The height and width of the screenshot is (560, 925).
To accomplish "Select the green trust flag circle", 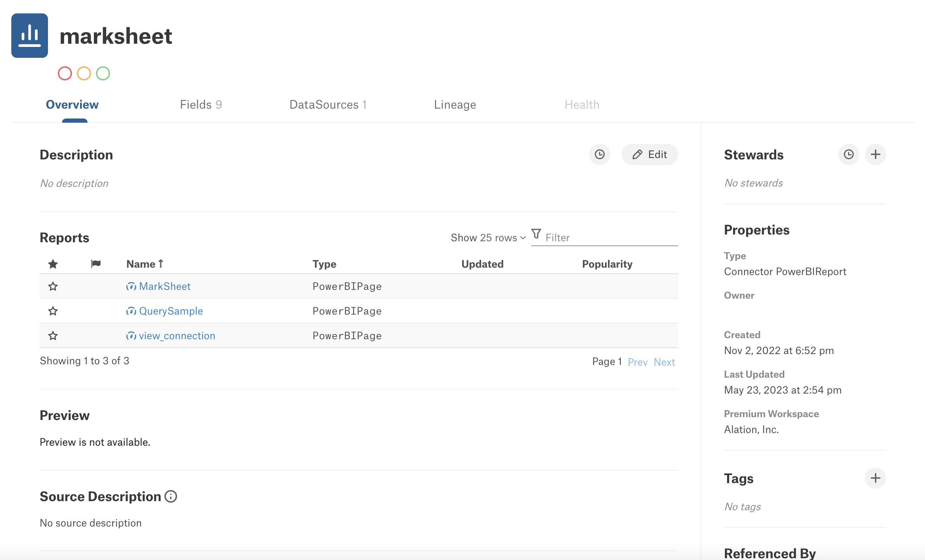I will click(x=103, y=73).
